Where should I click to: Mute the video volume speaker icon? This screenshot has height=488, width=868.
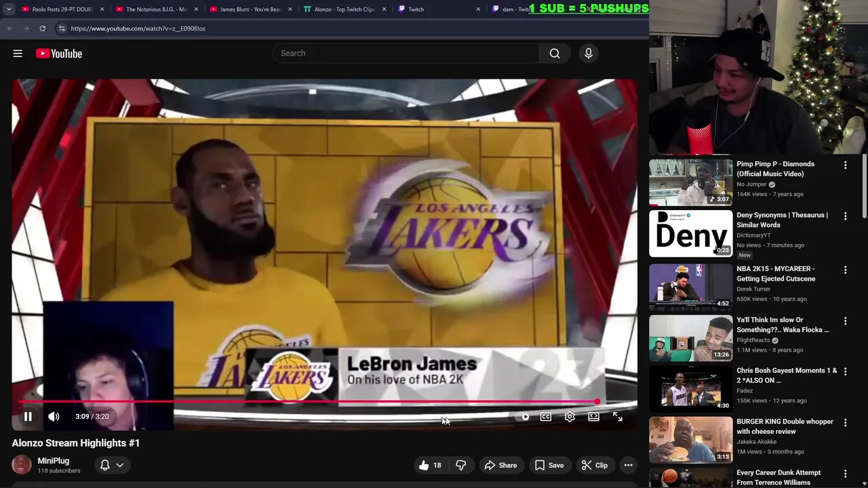[x=54, y=417]
